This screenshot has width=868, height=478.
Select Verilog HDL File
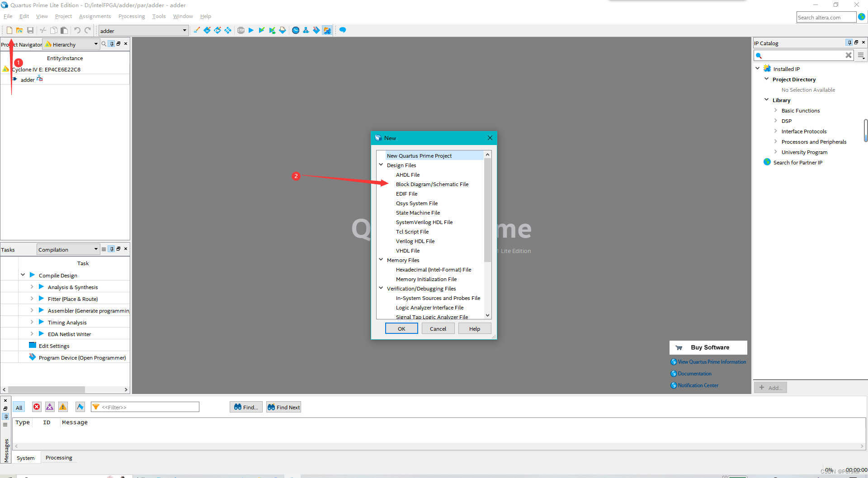415,241
